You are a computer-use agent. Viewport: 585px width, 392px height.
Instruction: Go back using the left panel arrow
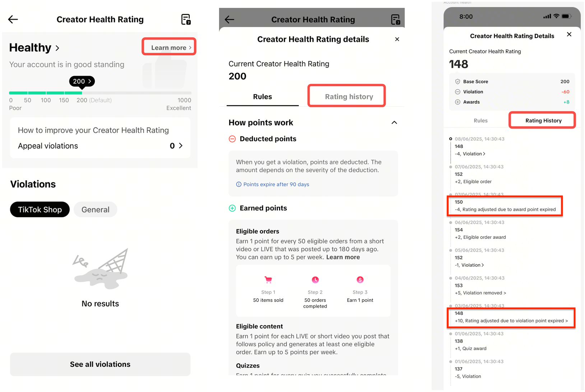pos(13,19)
